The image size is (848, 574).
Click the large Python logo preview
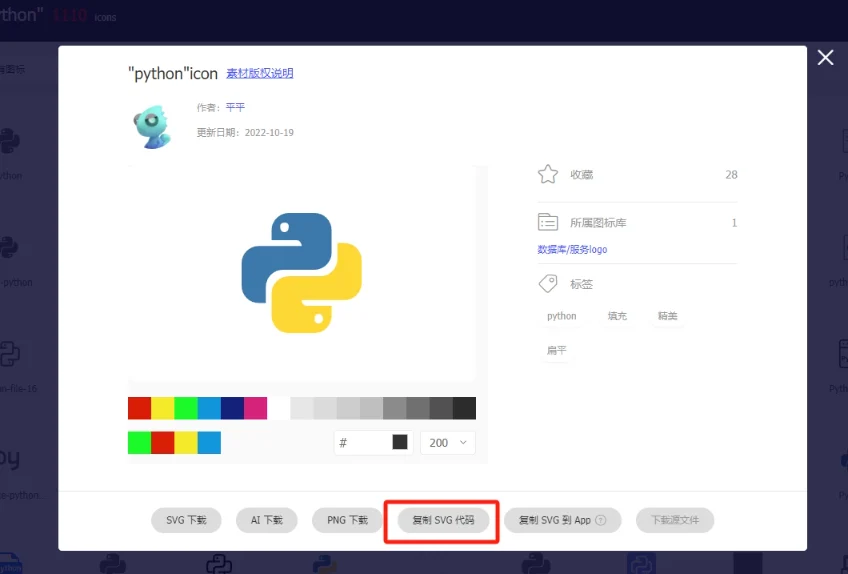(x=301, y=272)
